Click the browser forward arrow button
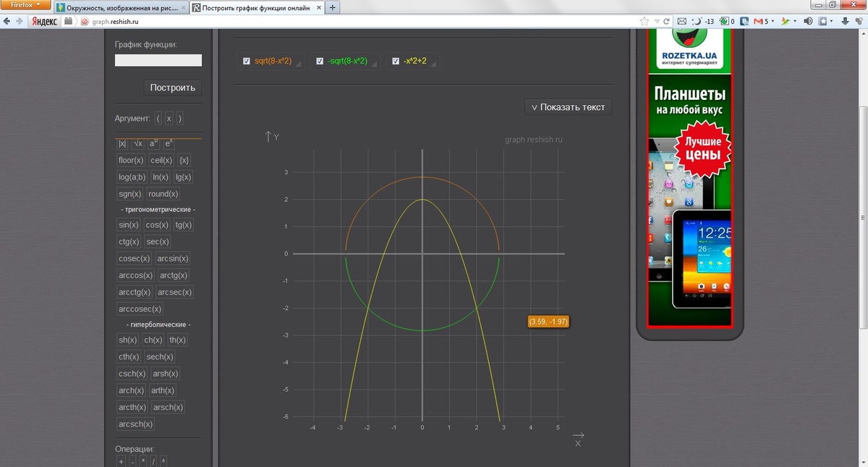This screenshot has height=467, width=868. click(19, 21)
